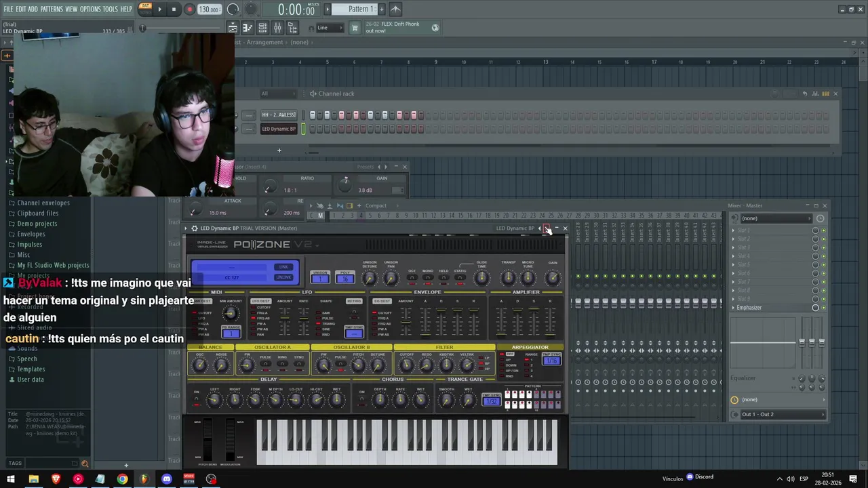Click the UNLINK button in PoiZone display
This screenshot has width=868, height=488.
pyautogui.click(x=284, y=277)
